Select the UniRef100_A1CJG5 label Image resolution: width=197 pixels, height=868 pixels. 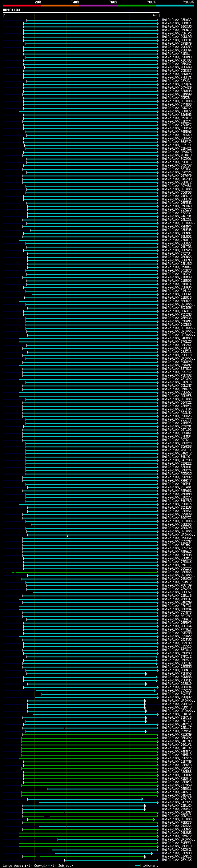click(177, 60)
